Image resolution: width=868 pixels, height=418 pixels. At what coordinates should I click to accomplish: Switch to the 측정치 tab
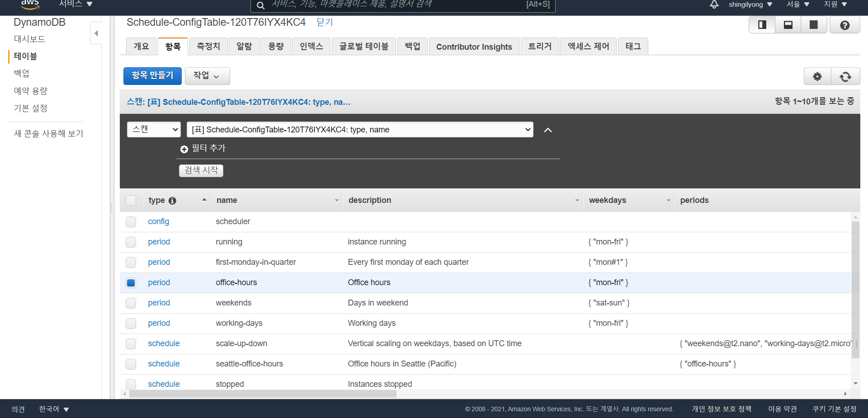click(x=208, y=46)
